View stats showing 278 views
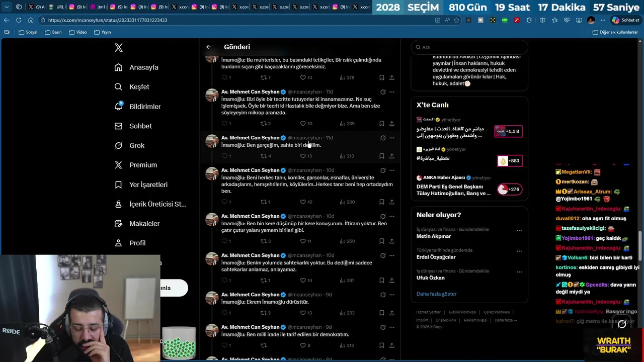The width and height of the screenshot is (644, 362). pos(347,77)
